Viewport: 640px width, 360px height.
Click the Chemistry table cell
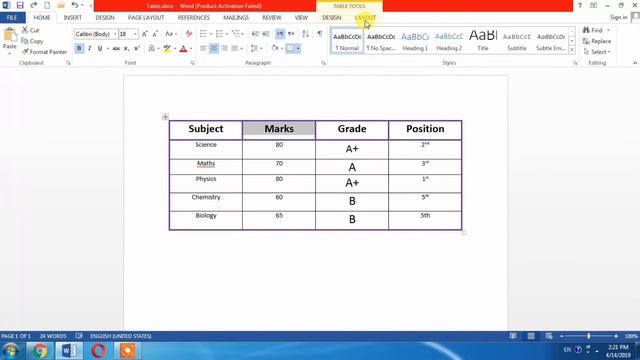(206, 202)
